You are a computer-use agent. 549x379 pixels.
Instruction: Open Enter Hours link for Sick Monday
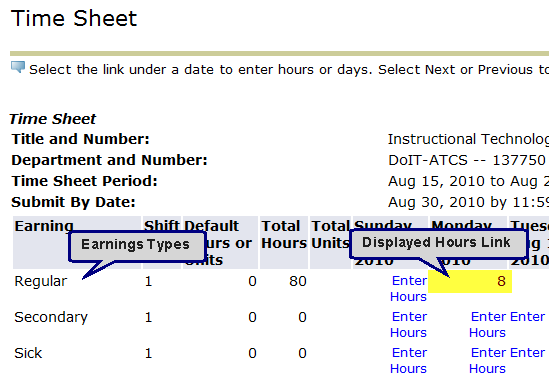coord(488,360)
